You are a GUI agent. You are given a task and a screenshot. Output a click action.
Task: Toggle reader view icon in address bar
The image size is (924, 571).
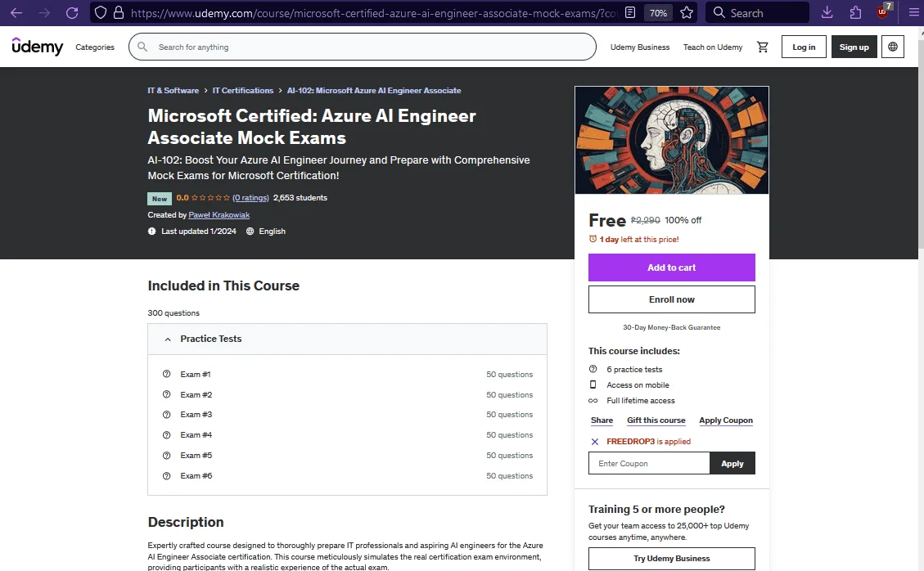[630, 12]
